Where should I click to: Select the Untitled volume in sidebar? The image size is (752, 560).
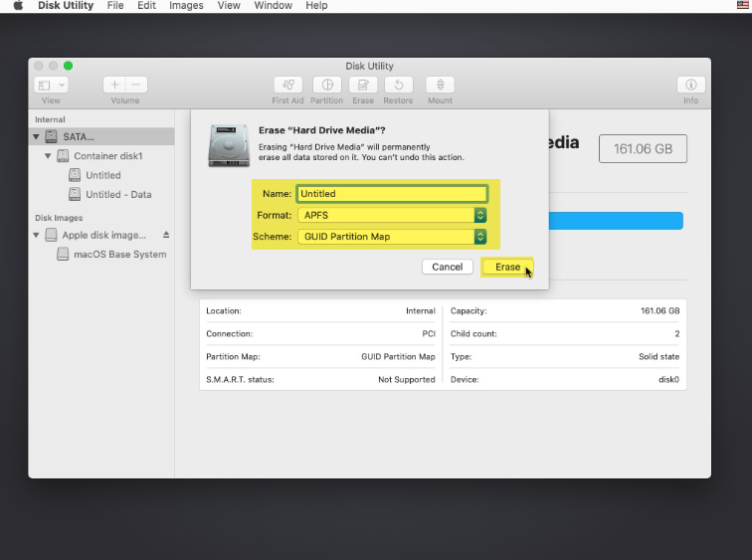pyautogui.click(x=103, y=175)
